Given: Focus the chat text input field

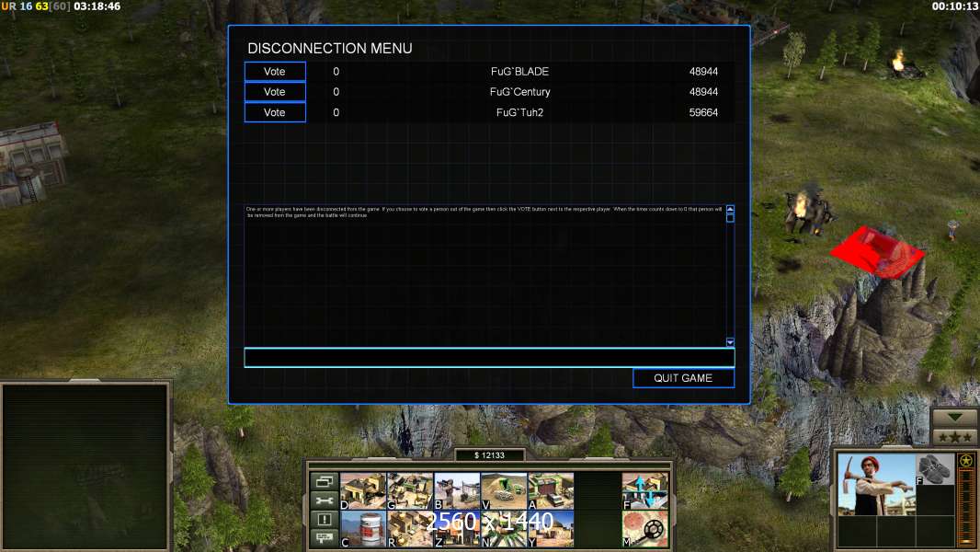Looking at the screenshot, I should tap(489, 358).
